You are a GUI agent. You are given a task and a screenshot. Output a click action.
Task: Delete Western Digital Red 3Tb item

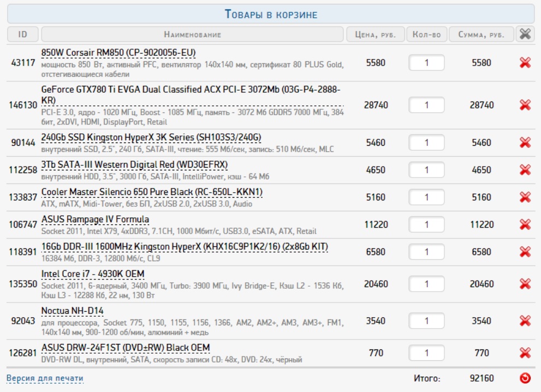[525, 169]
